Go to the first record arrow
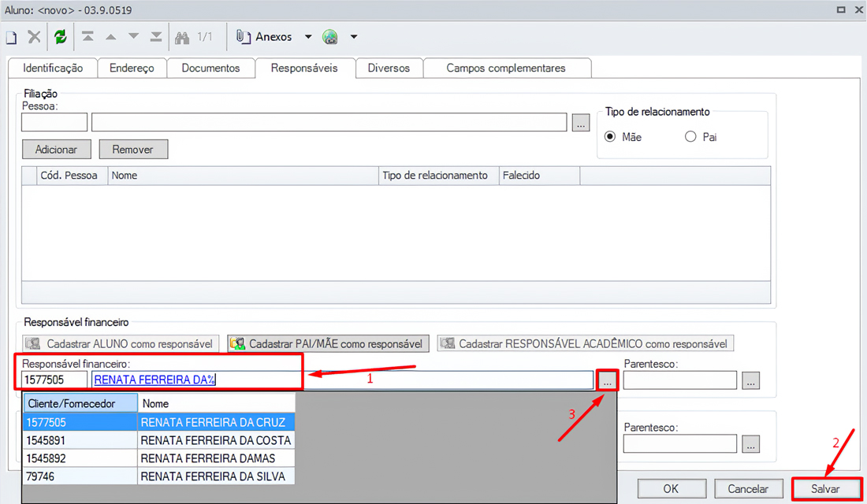This screenshot has height=504, width=867. [87, 37]
